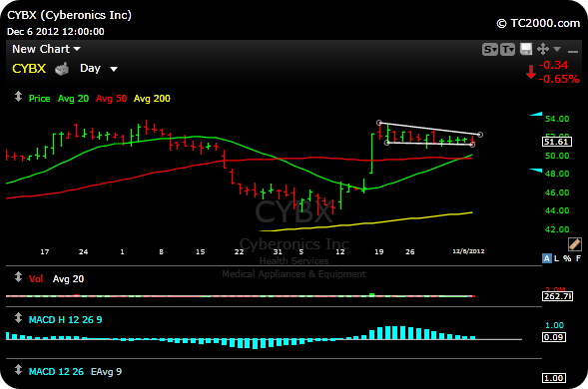Click the T template dropdown button
The image size is (588, 389).
[x=507, y=50]
